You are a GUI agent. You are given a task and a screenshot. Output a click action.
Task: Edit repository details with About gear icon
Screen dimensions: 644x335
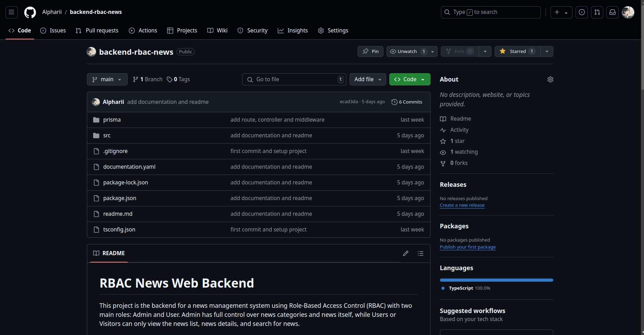point(550,79)
